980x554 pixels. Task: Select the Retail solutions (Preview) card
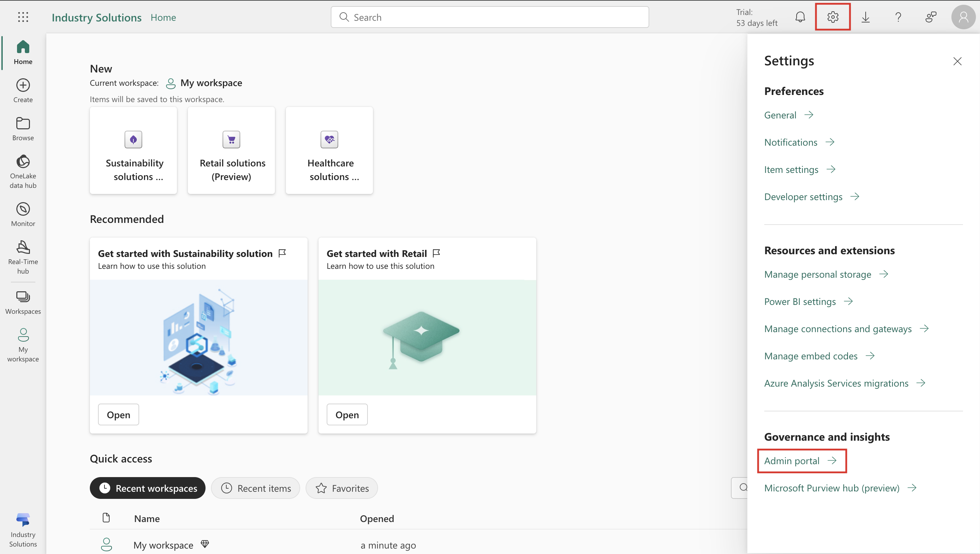[231, 150]
